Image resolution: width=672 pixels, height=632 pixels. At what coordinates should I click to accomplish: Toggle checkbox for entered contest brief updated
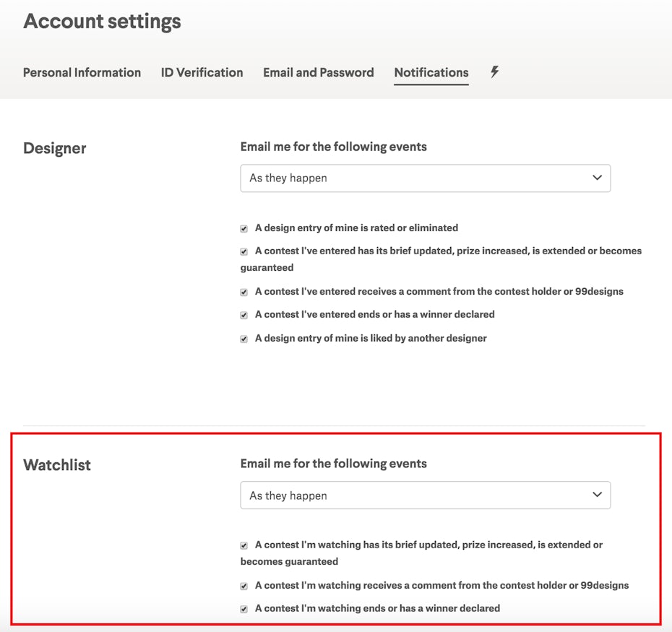(x=244, y=252)
